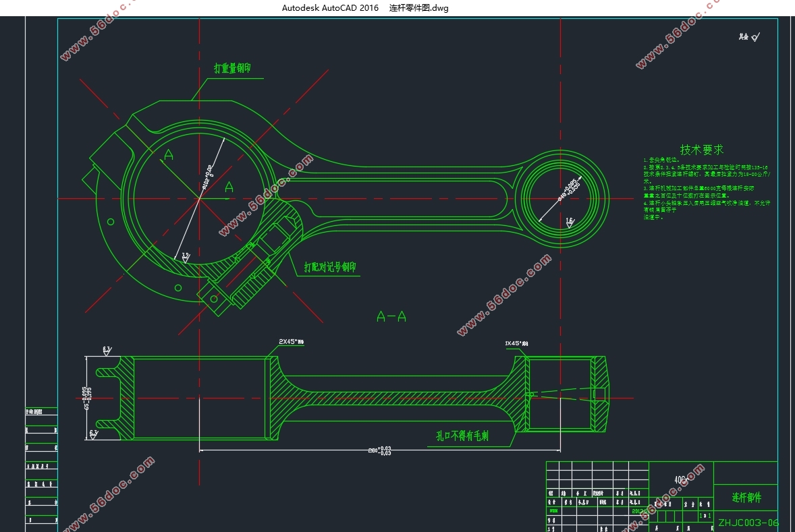The width and height of the screenshot is (795, 532).
Task: Click the Φ48 small-end bore dimension
Action: [569, 190]
